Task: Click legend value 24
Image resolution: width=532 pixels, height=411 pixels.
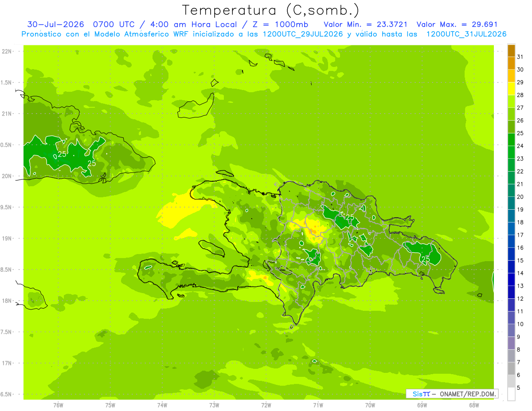Action: point(520,146)
